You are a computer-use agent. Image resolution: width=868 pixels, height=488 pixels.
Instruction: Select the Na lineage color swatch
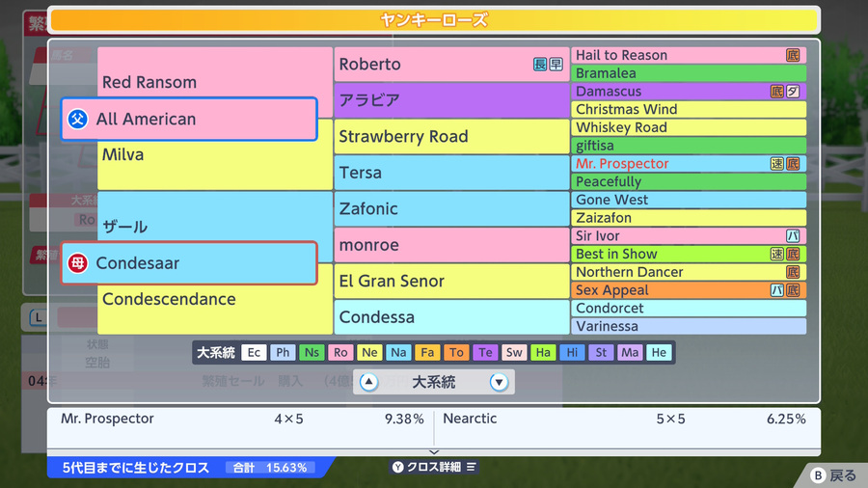pos(398,352)
